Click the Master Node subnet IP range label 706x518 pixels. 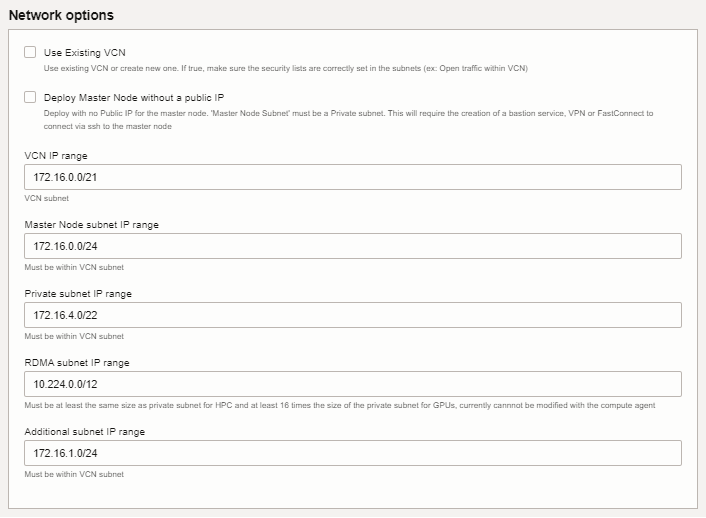click(x=91, y=225)
